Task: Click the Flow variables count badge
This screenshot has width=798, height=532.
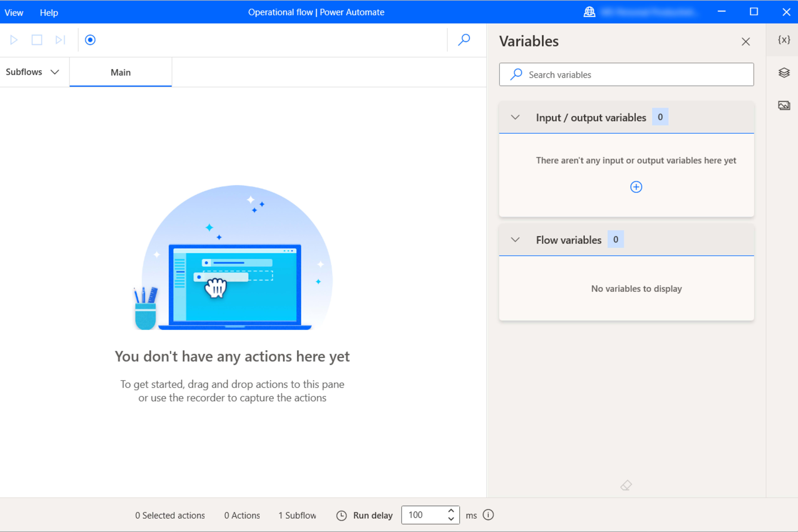Action: (616, 240)
